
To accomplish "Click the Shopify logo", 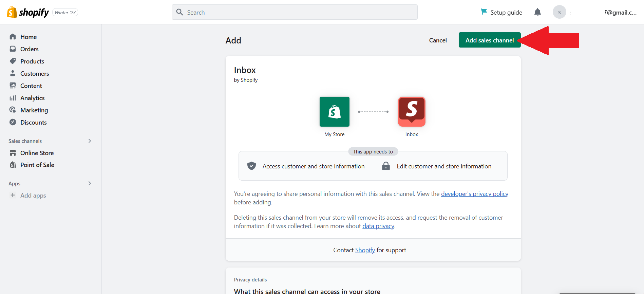I will coord(28,13).
